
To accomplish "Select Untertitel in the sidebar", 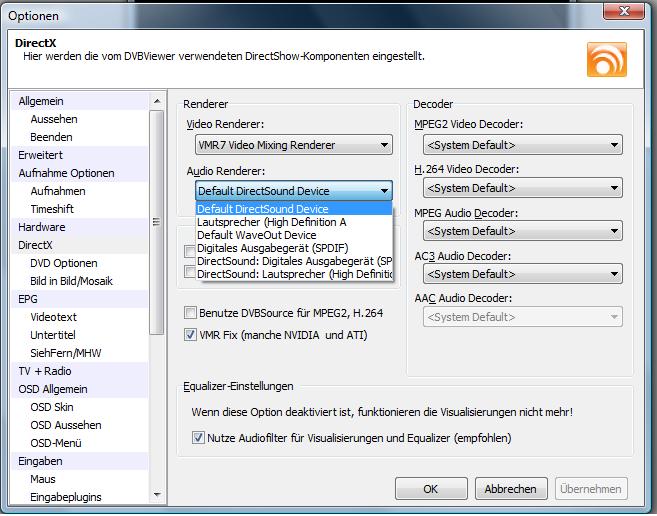I will pyautogui.click(x=80, y=335).
